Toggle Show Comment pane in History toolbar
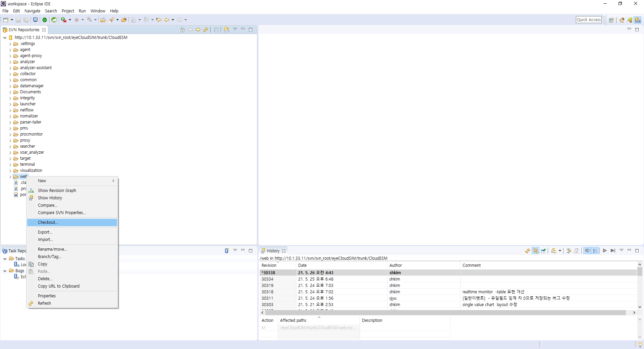Screen dimensions: 644x349 (587, 251)
